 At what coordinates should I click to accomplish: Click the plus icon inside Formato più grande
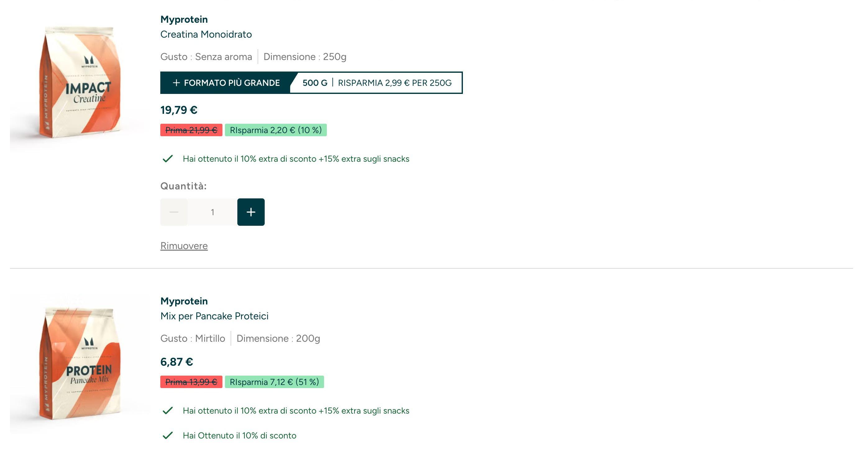coord(176,83)
